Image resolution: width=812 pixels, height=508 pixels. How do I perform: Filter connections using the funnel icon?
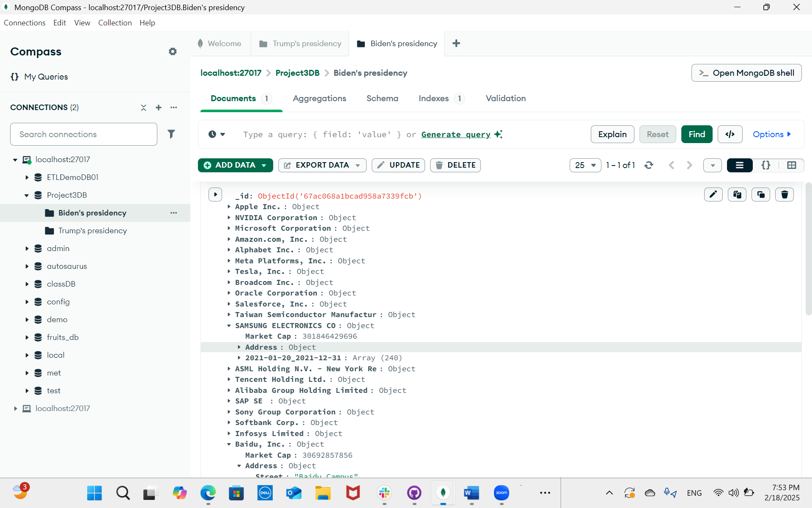[x=171, y=134]
